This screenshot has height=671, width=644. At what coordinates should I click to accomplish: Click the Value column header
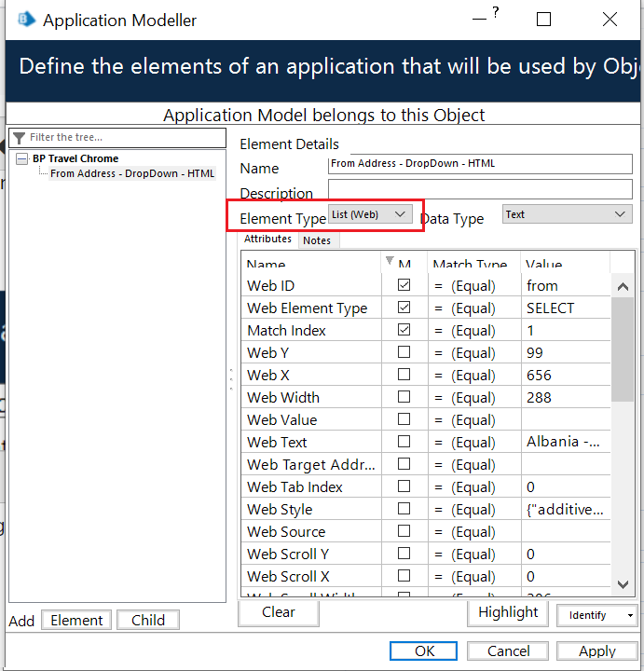[566, 263]
